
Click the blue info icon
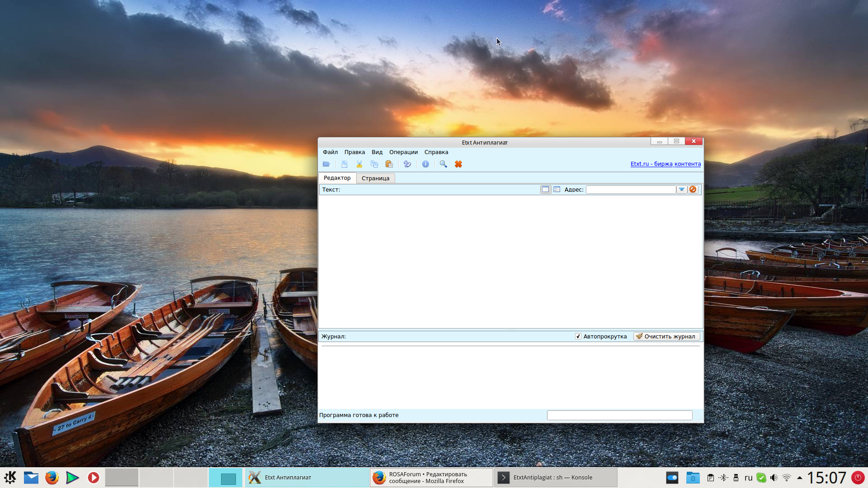coord(425,164)
